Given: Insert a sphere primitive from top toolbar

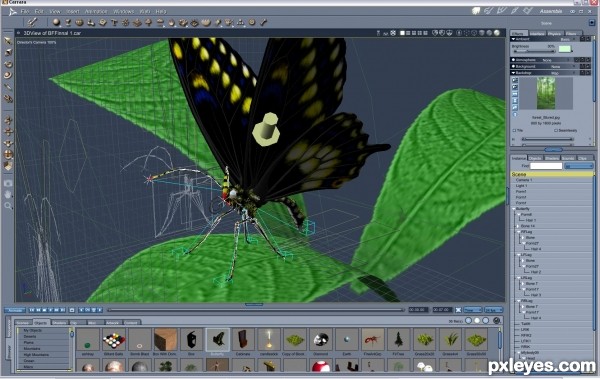Looking at the screenshot, I should click(x=56, y=22).
